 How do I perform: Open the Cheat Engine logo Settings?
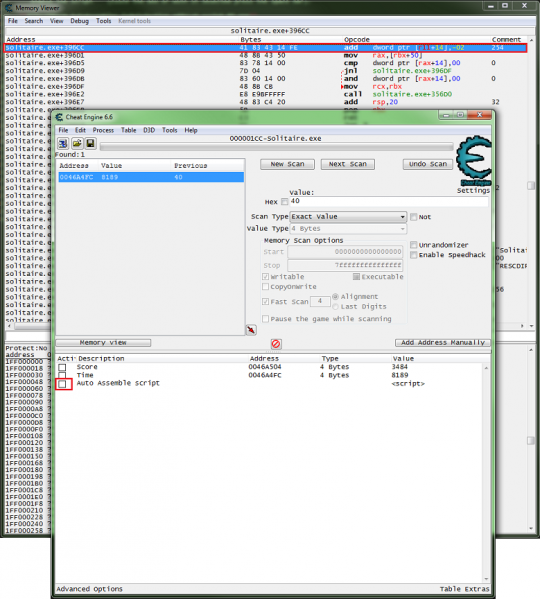pos(474,164)
